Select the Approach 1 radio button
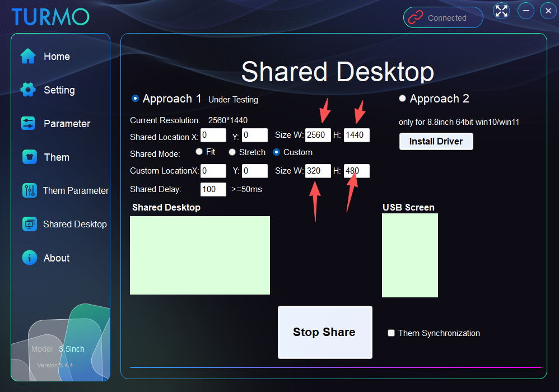 135,99
